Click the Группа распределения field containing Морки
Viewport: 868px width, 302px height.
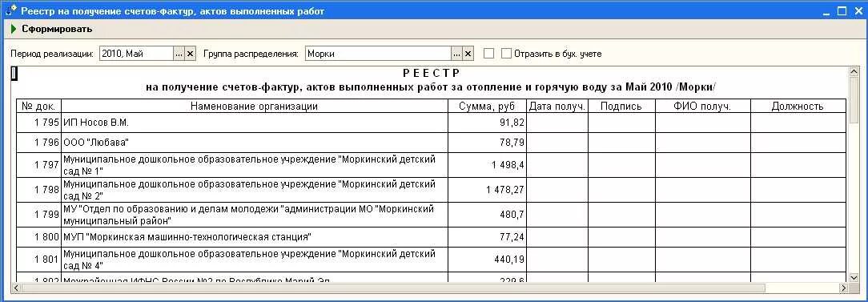(378, 54)
